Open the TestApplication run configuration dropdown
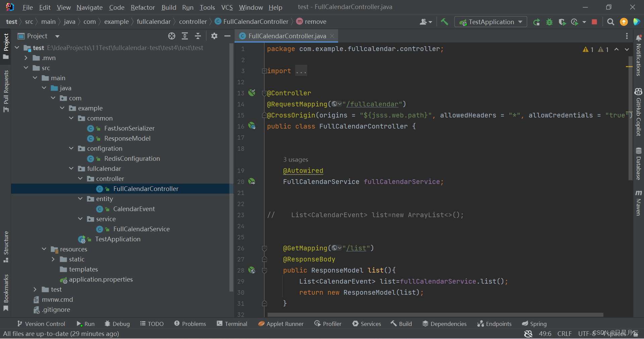This screenshot has width=644, height=339. pos(491,22)
